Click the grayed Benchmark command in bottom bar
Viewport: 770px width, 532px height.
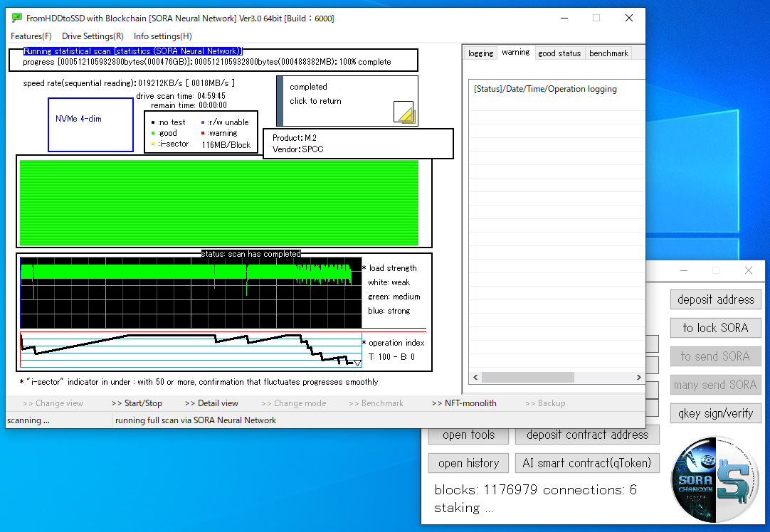pyautogui.click(x=376, y=403)
